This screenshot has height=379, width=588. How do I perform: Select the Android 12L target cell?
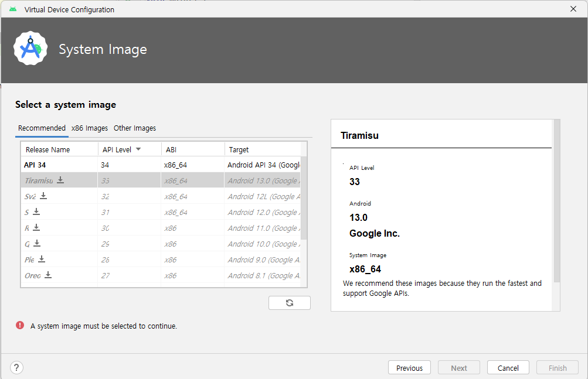(x=263, y=196)
